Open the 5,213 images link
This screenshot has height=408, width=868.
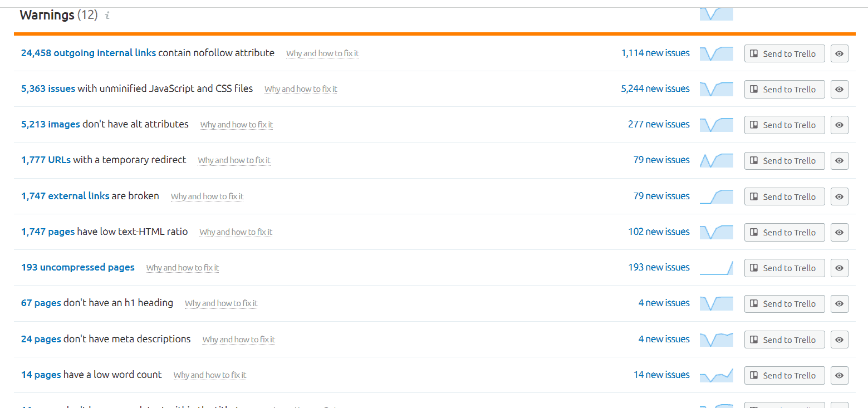[x=51, y=125]
